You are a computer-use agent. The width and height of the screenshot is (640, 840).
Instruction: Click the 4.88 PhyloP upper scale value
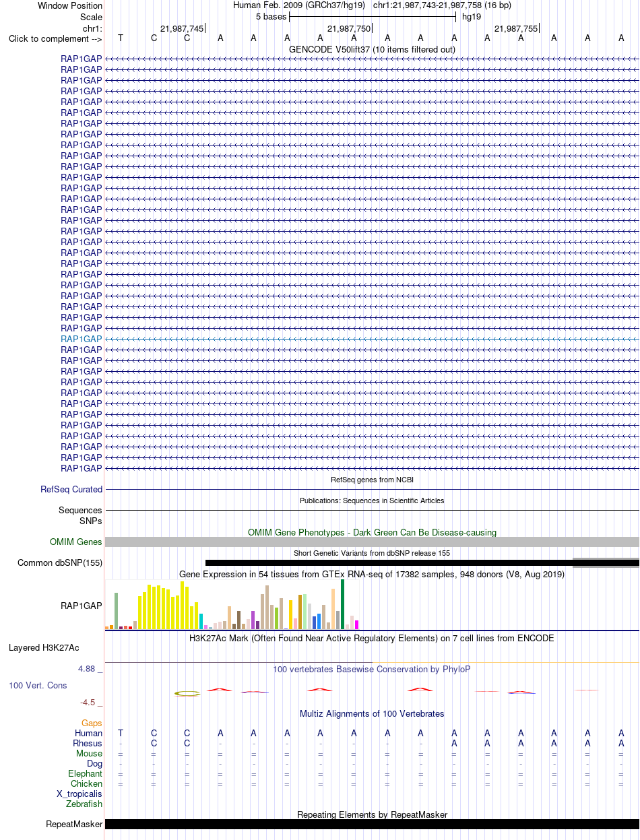coord(88,669)
